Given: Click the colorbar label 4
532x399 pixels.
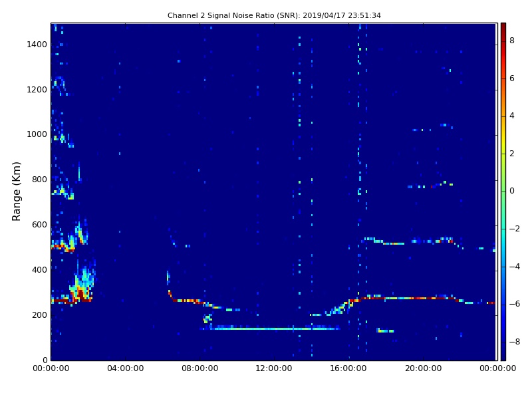Looking at the screenshot, I should click(x=512, y=116).
